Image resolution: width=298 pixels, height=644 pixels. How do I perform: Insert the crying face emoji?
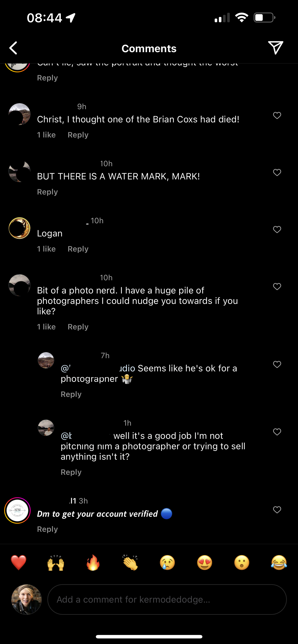pos(167,563)
